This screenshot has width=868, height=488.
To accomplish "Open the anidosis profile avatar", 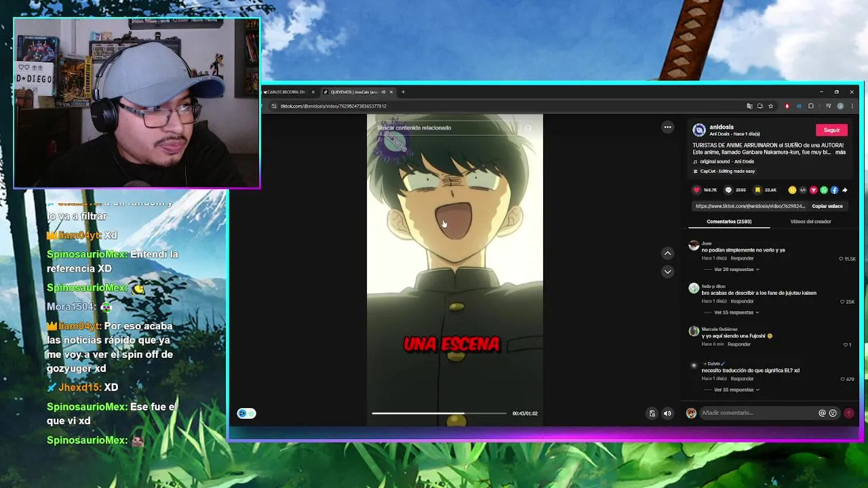I will (x=699, y=130).
